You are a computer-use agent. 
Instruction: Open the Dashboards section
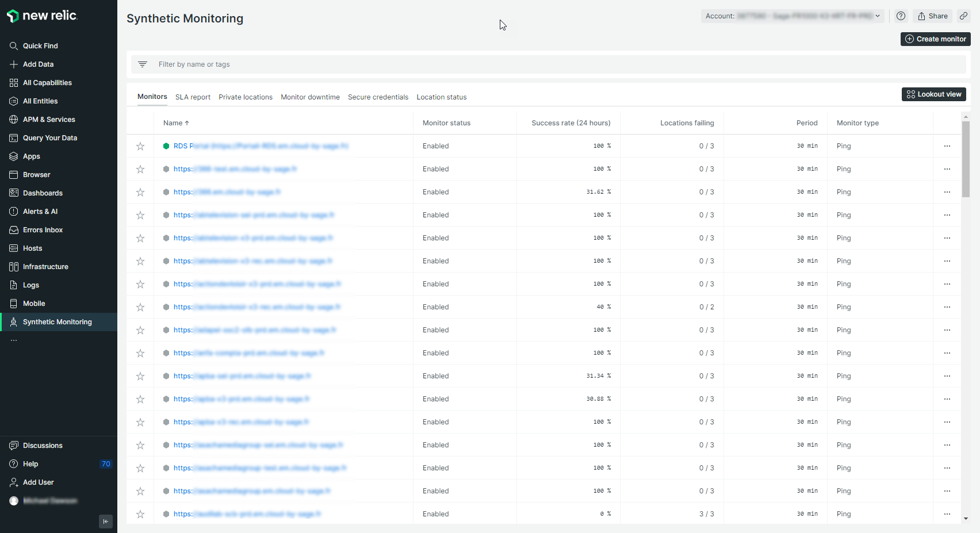pos(42,193)
